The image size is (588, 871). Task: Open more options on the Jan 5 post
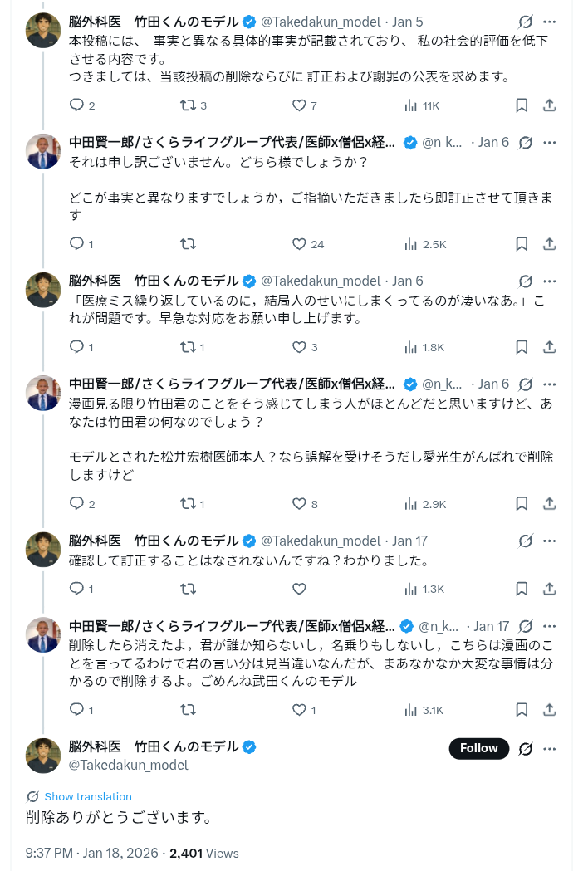(x=549, y=22)
